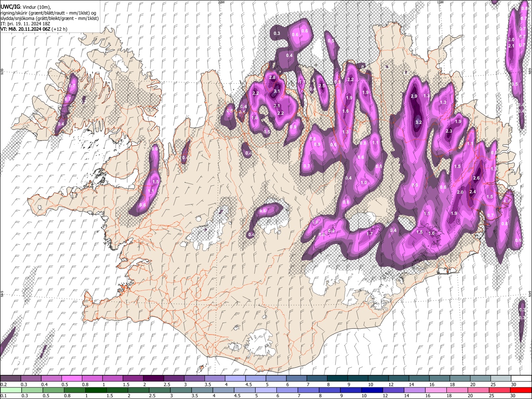This screenshot has height=399, width=532.
Task: Click the 15W longitude label
Action: 440,2
